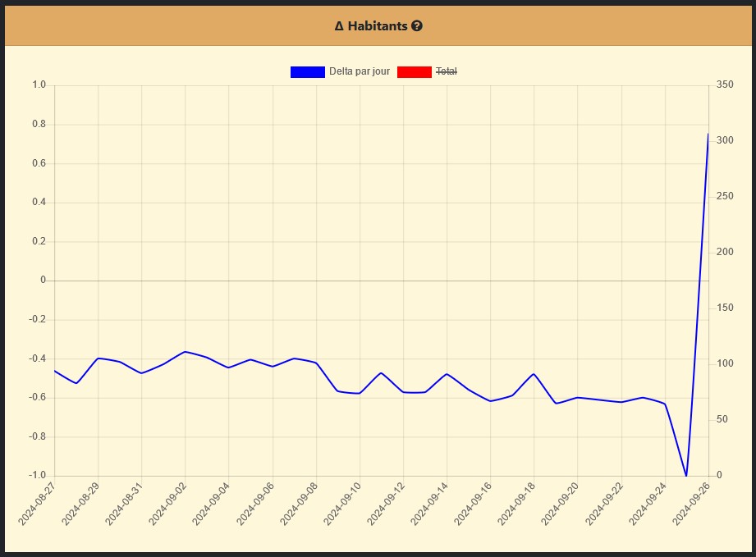Click the help question mark icon beside Habitants
Viewport: 756px width, 557px height.
coord(417,26)
